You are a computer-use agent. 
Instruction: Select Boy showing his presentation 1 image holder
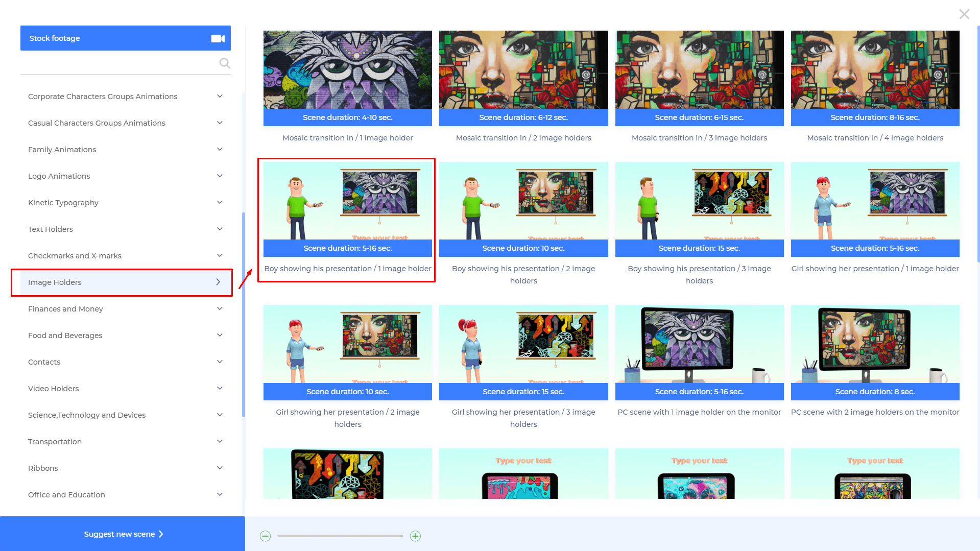[x=347, y=209]
